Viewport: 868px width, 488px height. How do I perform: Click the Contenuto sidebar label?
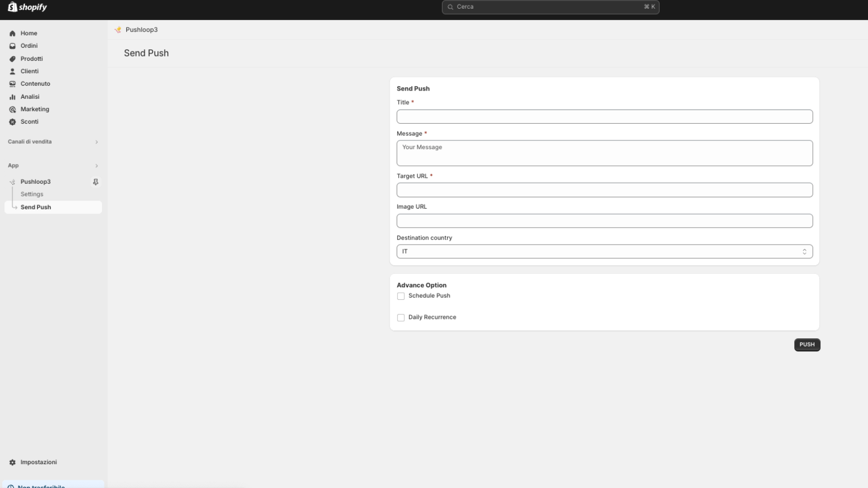35,84
